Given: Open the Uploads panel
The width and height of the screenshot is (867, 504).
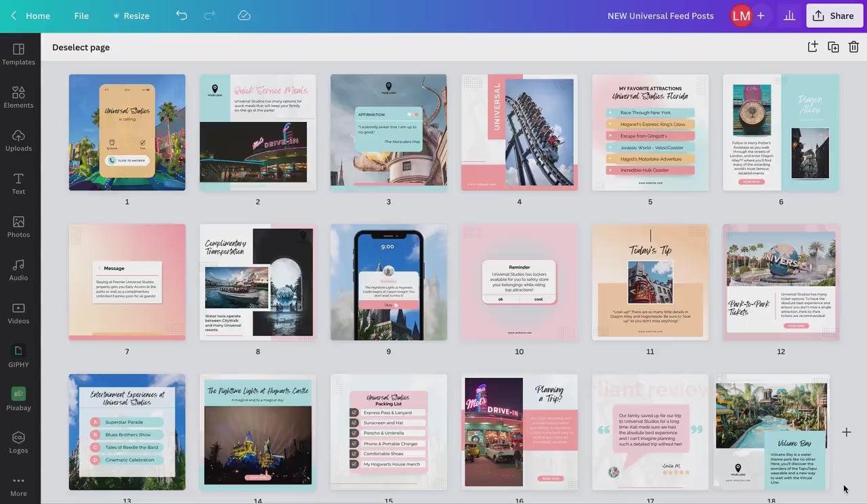Looking at the screenshot, I should (x=18, y=140).
